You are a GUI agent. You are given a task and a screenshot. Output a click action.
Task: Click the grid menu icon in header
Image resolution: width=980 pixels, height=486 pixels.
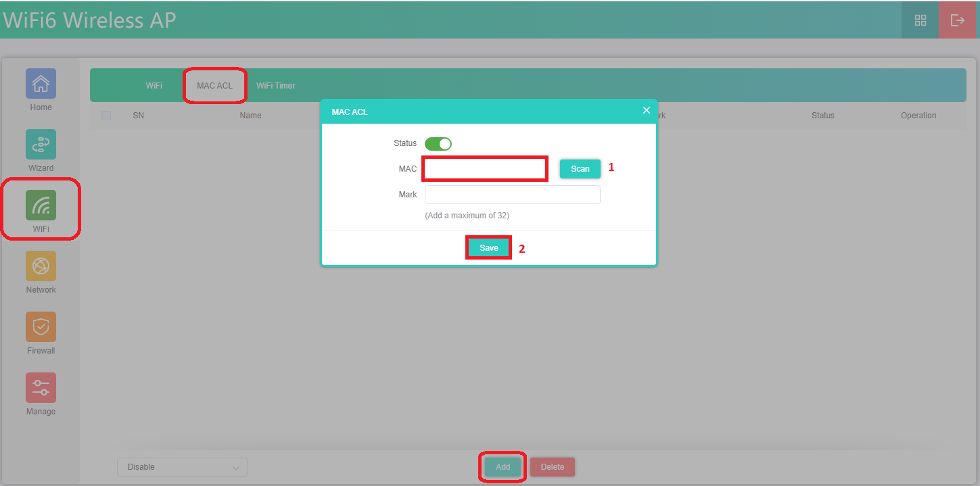tap(920, 20)
